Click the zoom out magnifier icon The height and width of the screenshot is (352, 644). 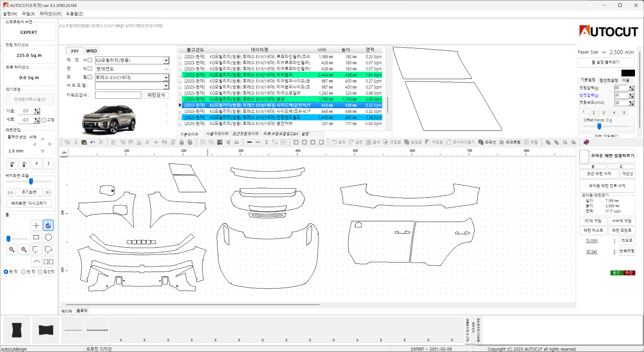[x=12, y=250]
